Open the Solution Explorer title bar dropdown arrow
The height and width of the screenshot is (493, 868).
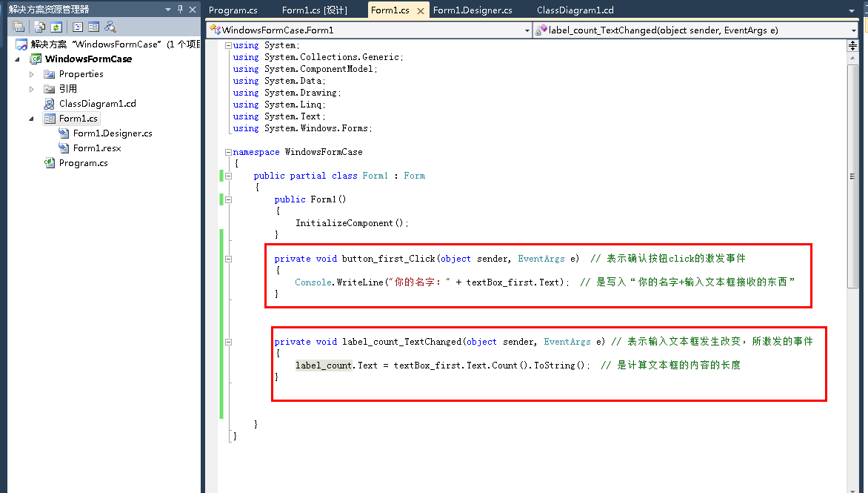[x=167, y=9]
